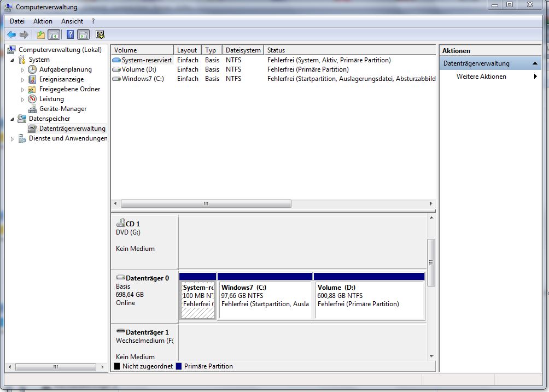The height and width of the screenshot is (392, 549).
Task: Click the up-one-level folder toolbar icon
Action: tap(41, 34)
